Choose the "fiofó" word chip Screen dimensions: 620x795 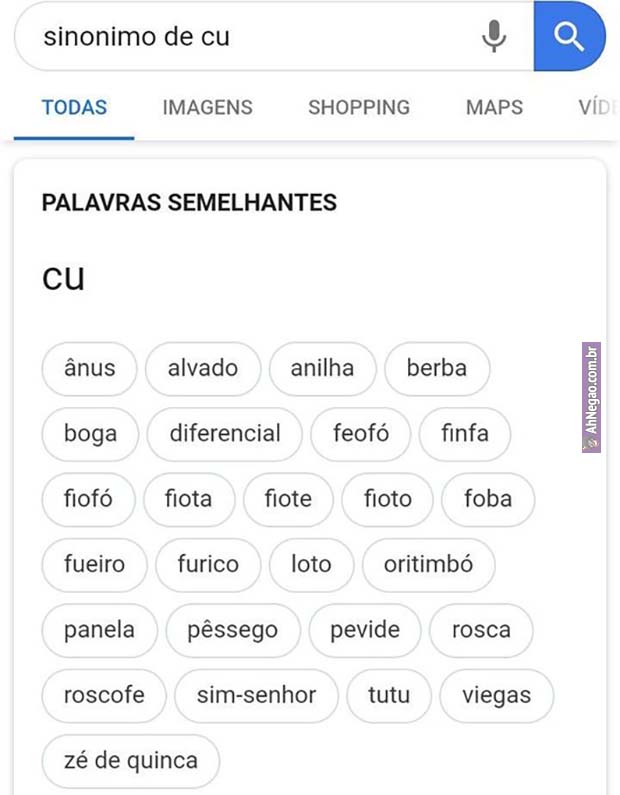pos(88,499)
